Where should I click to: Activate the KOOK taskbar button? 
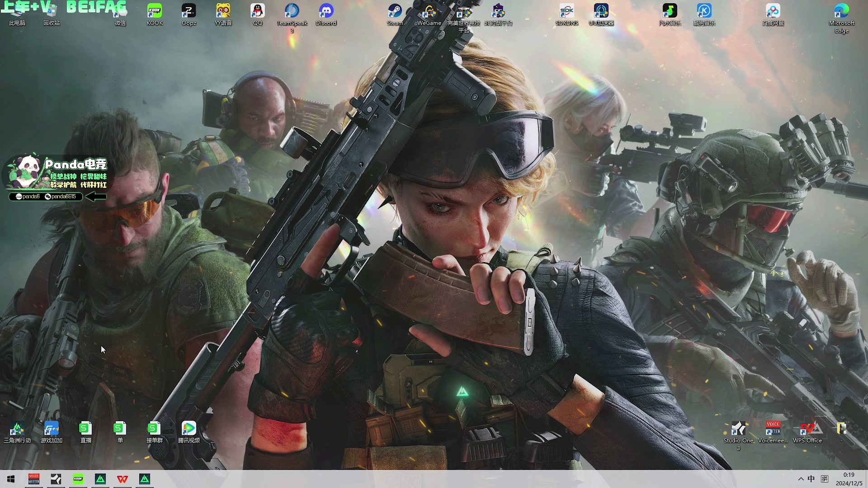click(x=78, y=479)
